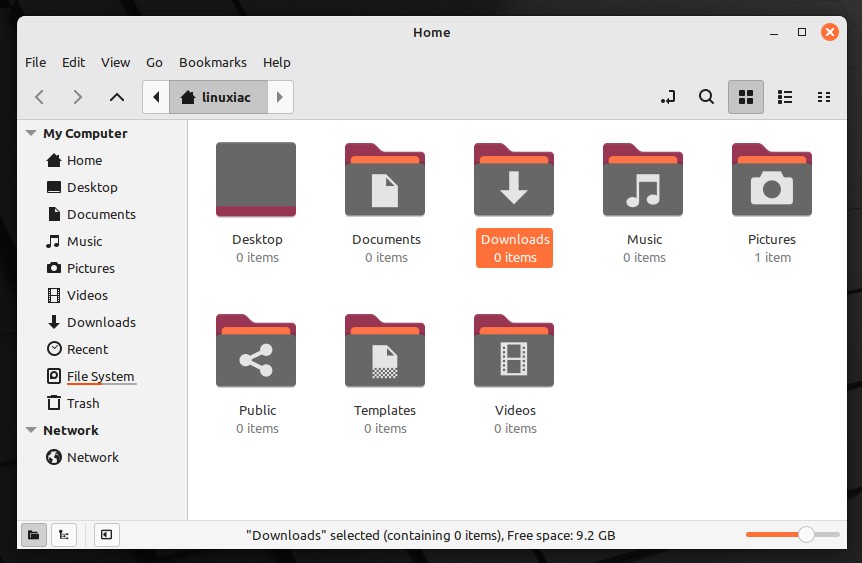This screenshot has width=862, height=563.
Task: Select Pictures in the sidebar
Action: click(104, 268)
